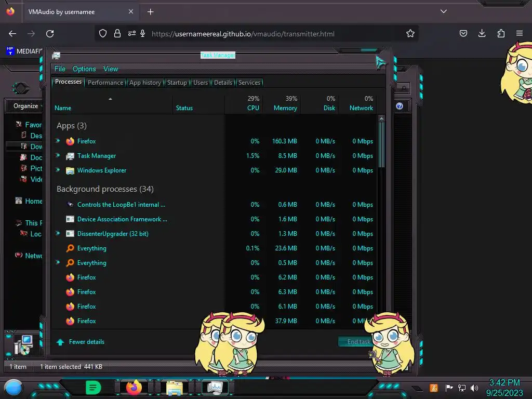Click the Task Manager process icon

click(70, 156)
